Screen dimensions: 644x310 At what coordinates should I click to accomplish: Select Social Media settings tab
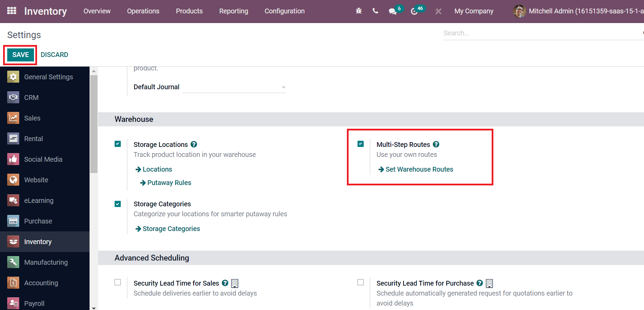[45, 159]
